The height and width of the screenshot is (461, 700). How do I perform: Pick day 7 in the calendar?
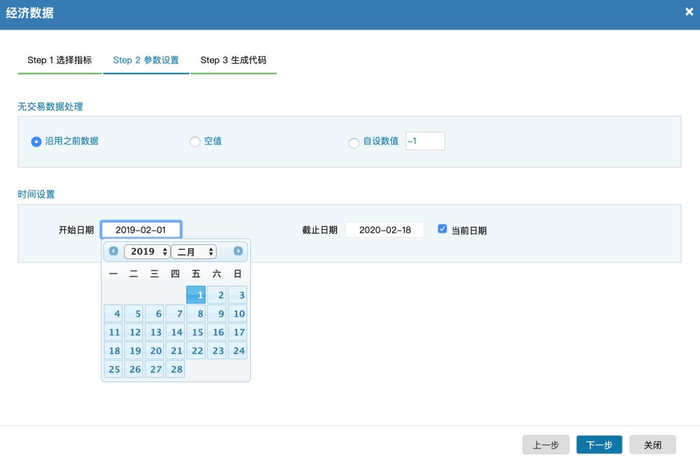point(175,313)
